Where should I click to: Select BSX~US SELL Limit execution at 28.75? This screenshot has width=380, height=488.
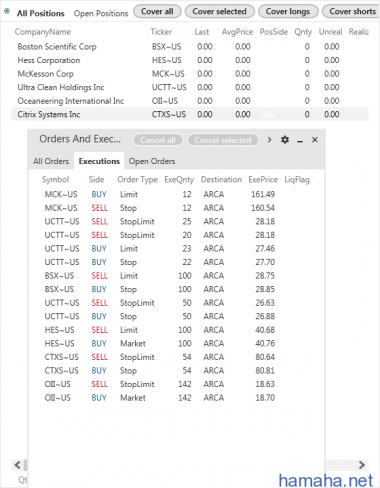(177, 276)
